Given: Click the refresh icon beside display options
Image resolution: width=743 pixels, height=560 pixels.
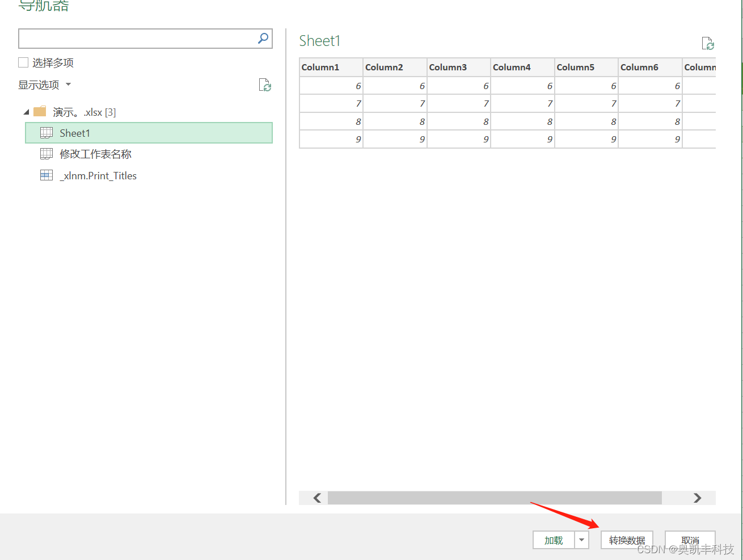Looking at the screenshot, I should point(265,85).
